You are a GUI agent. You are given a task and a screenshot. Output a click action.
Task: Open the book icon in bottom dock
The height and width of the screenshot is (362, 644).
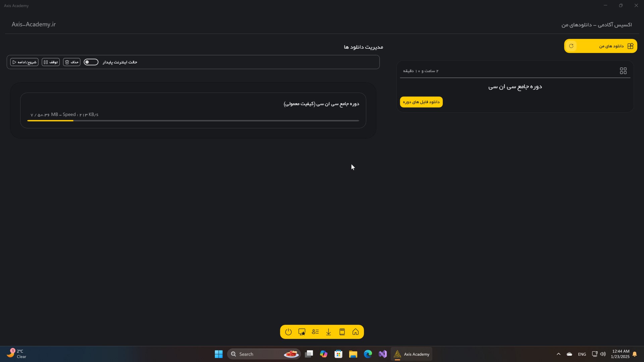point(342,332)
